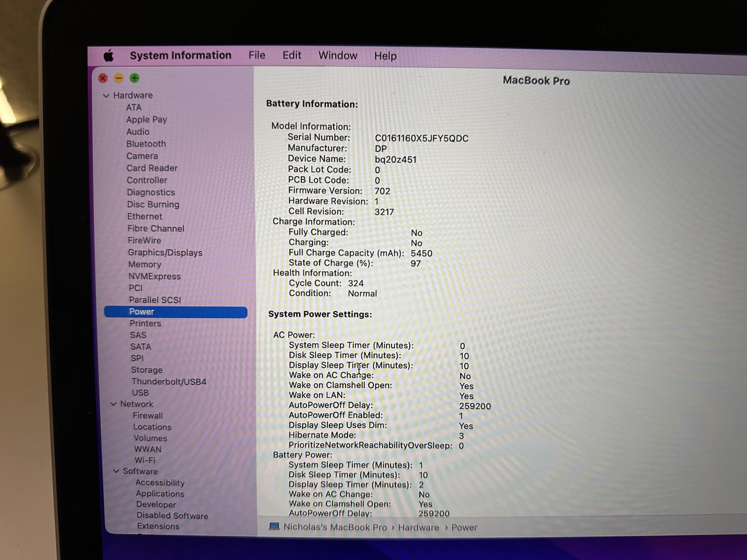747x560 pixels.
Task: Select Wi-Fi under Network
Action: click(x=145, y=460)
